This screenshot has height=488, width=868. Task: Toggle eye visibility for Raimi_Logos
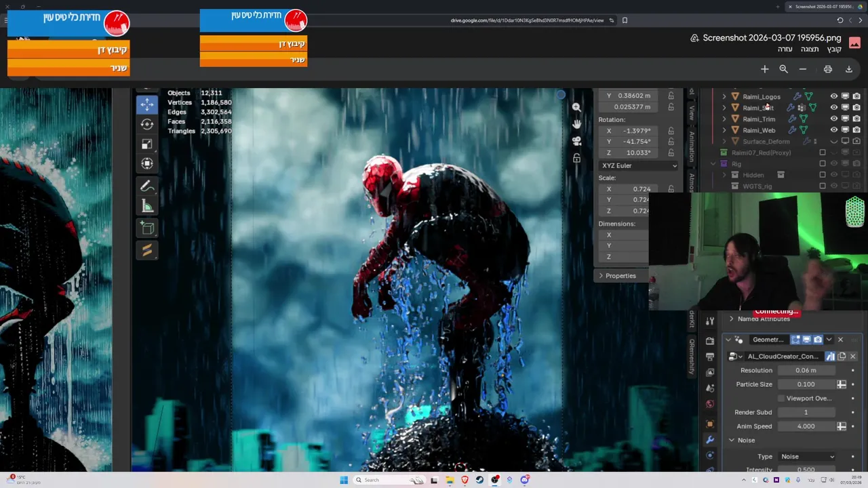click(x=834, y=96)
